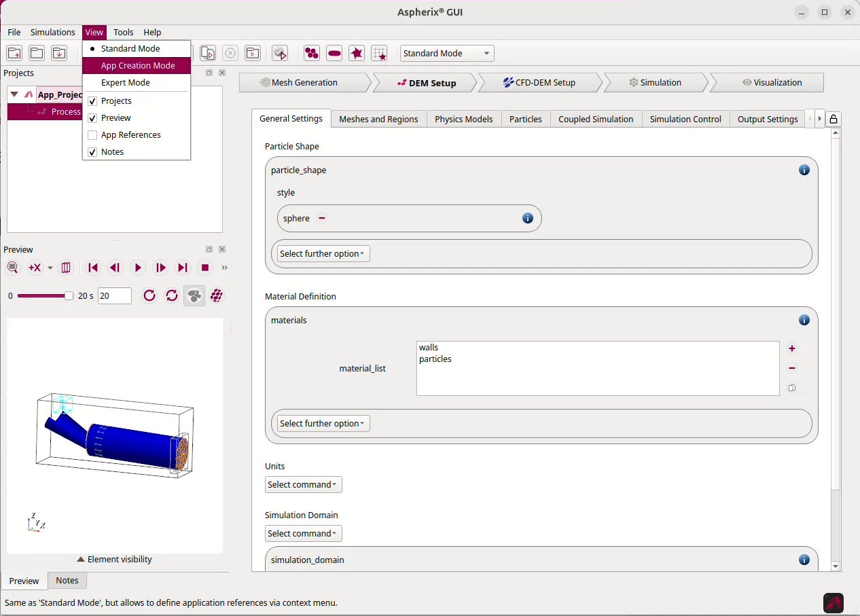Step one frame forward in Preview
This screenshot has width=860, height=616.
(x=160, y=268)
